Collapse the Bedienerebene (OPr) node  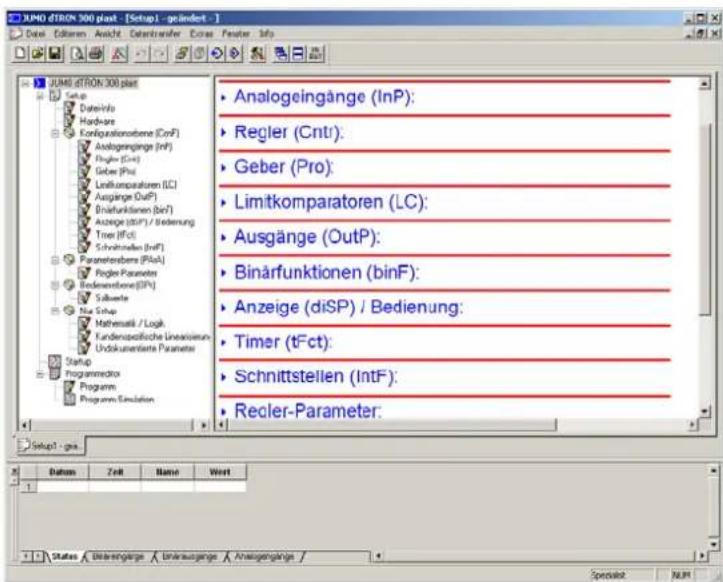tap(55, 285)
